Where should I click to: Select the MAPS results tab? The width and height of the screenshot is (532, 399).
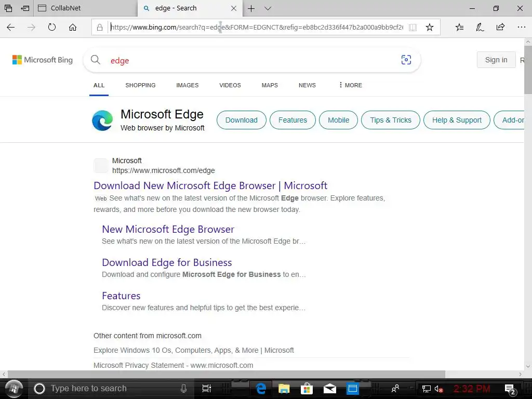[270, 85]
